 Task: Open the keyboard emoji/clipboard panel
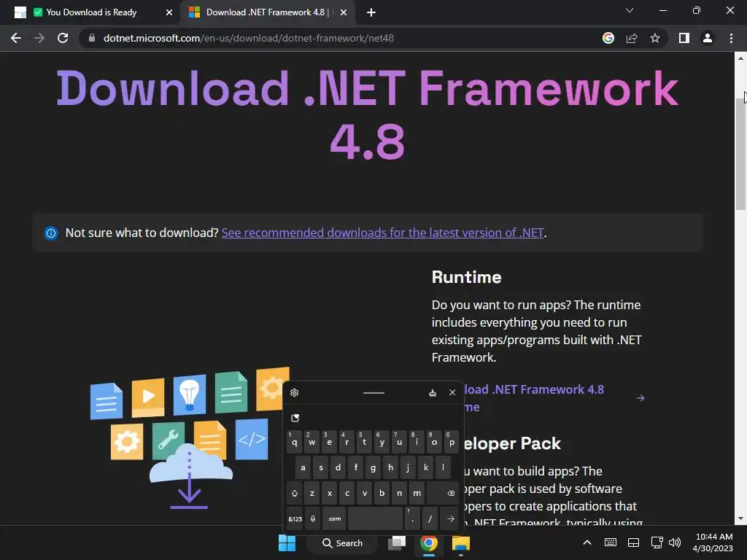click(295, 418)
